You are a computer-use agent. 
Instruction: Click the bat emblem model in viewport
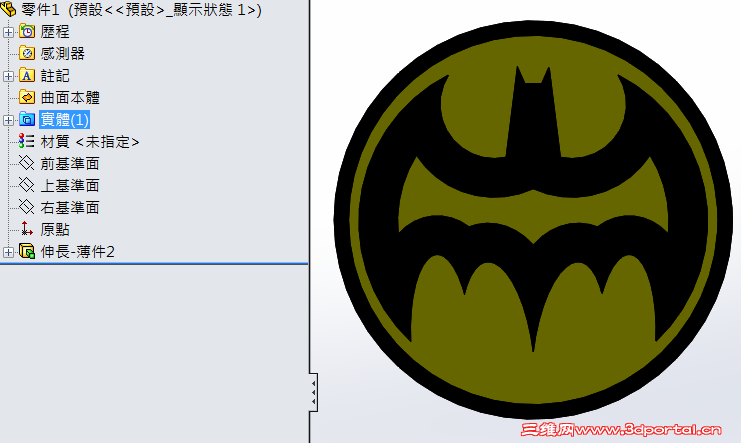tap(533, 220)
